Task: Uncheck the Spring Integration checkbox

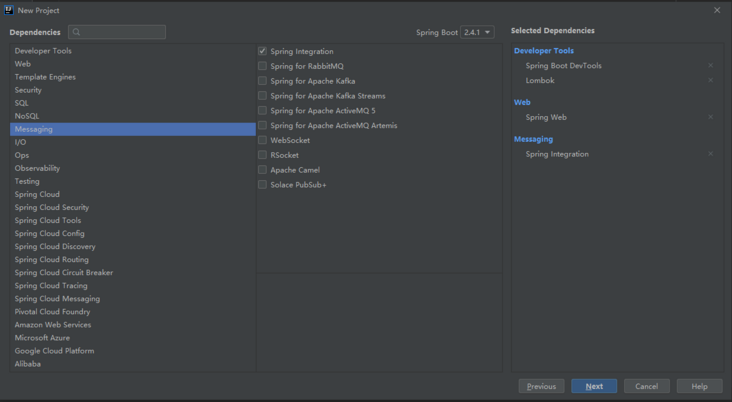Action: [x=262, y=51]
